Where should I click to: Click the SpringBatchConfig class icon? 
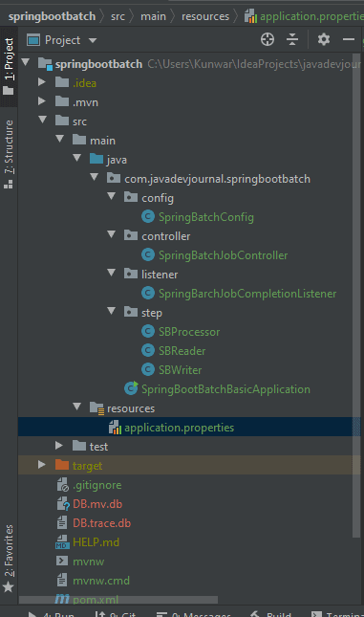point(148,216)
